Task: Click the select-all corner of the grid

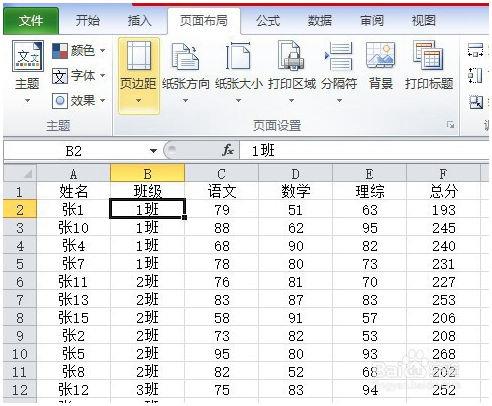Action: click(20, 173)
